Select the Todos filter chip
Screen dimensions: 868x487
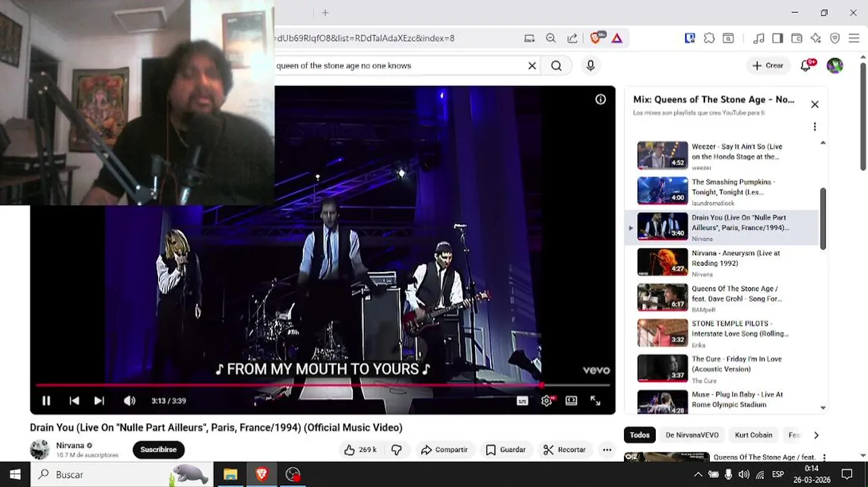coord(639,435)
